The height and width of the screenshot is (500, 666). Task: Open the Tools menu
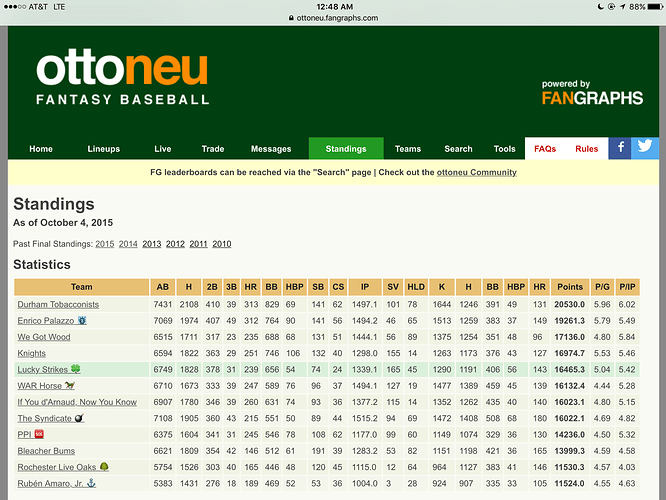(505, 149)
